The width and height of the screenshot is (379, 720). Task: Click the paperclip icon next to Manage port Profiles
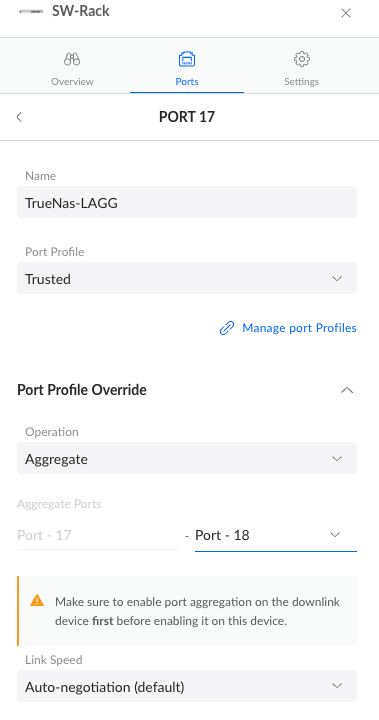point(227,328)
